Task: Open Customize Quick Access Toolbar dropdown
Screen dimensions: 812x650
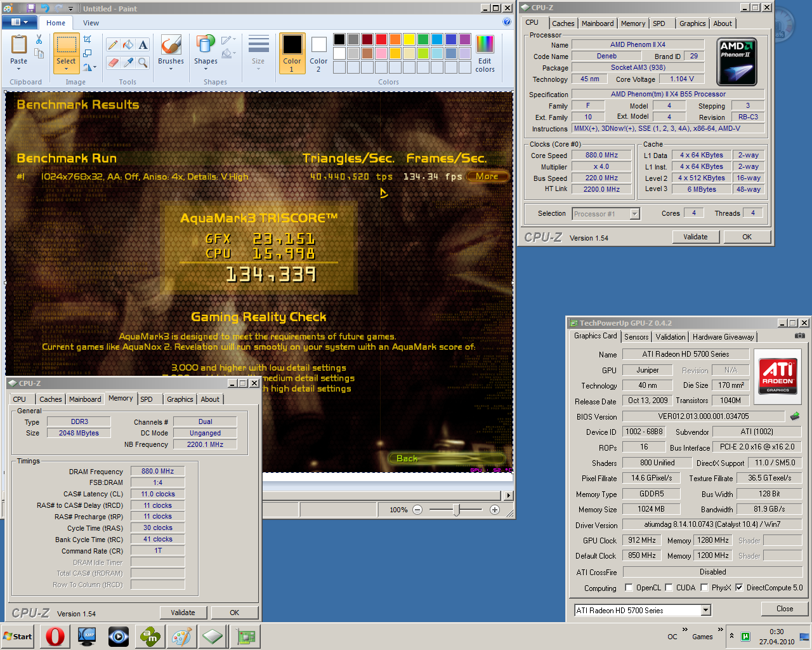Action: tap(70, 8)
